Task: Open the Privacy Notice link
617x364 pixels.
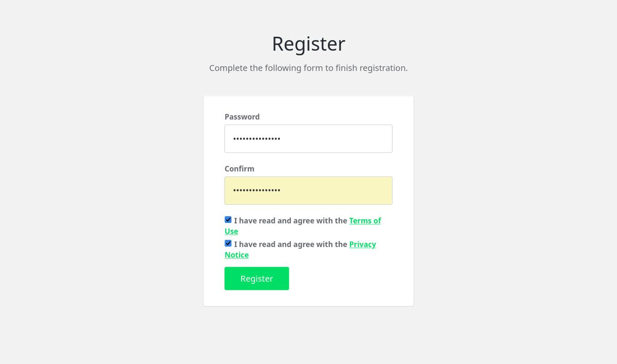Action: point(362,244)
